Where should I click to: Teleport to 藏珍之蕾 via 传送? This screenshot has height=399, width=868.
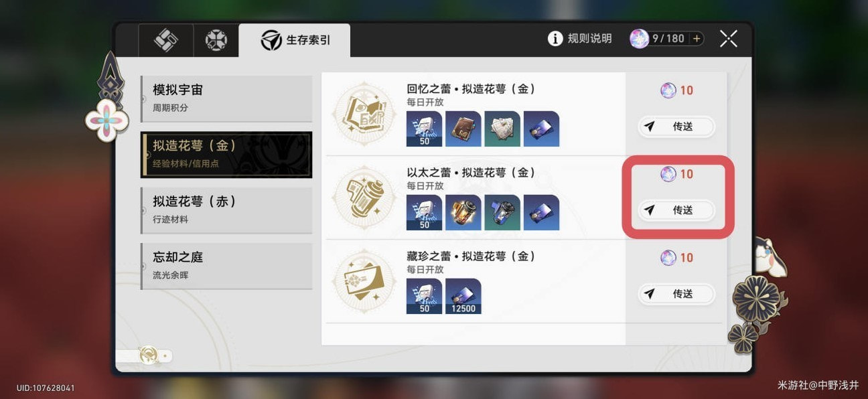pyautogui.click(x=676, y=294)
